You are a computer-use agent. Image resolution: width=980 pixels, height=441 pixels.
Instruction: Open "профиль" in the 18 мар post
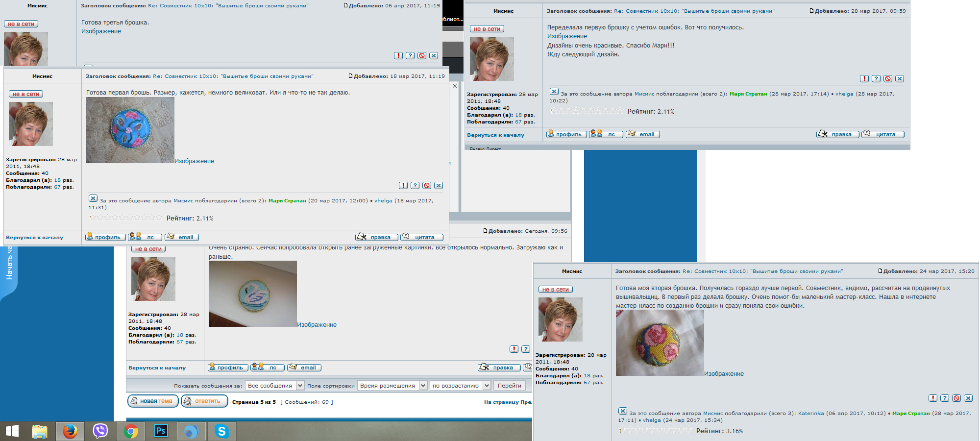pyautogui.click(x=105, y=237)
